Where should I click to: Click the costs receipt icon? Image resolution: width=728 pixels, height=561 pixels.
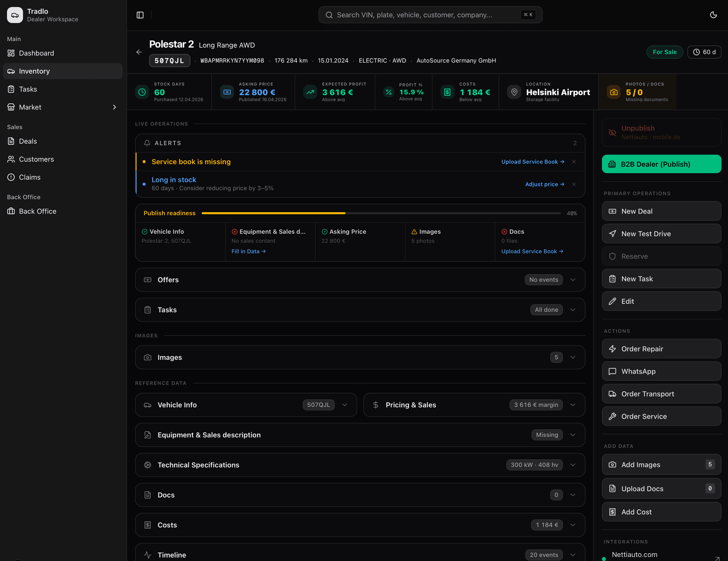447,92
